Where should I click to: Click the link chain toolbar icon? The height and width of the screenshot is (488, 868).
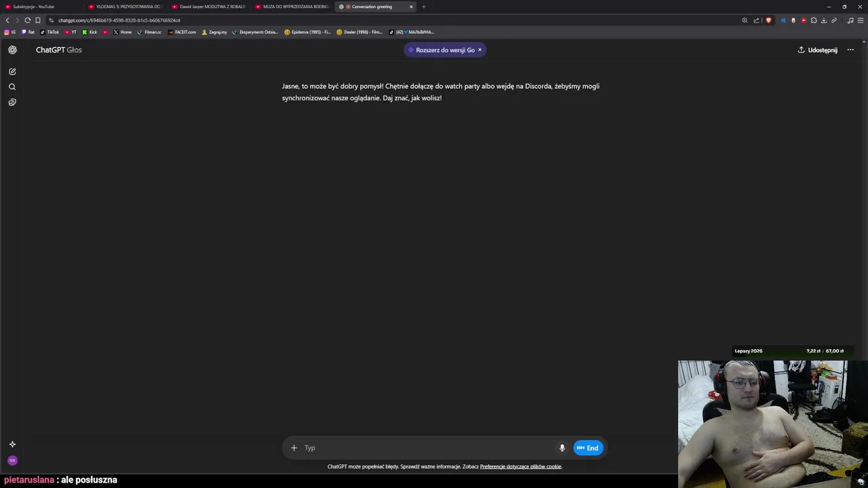834,20
